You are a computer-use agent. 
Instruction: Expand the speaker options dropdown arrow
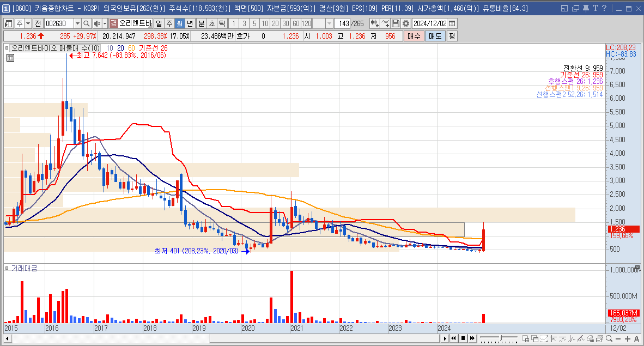[x=105, y=24]
